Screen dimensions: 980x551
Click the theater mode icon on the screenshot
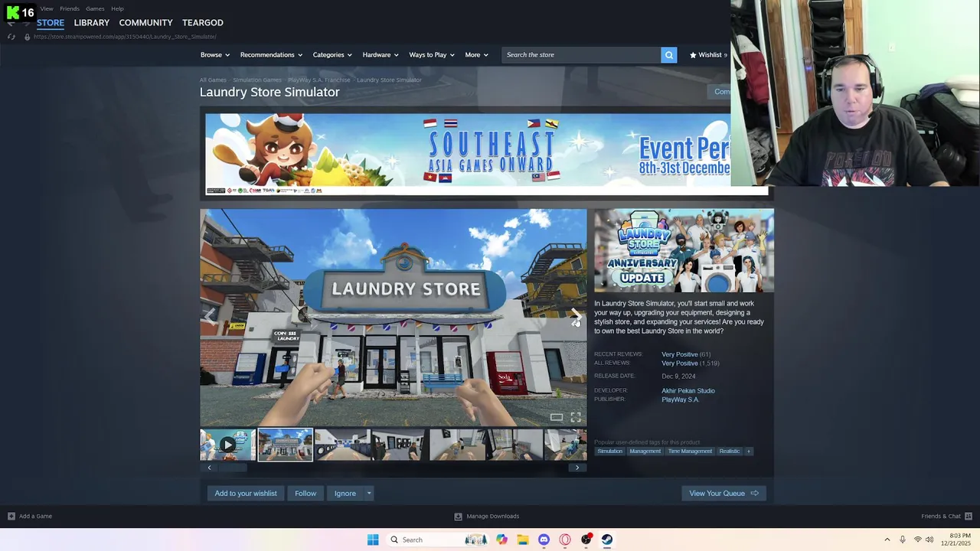click(557, 417)
